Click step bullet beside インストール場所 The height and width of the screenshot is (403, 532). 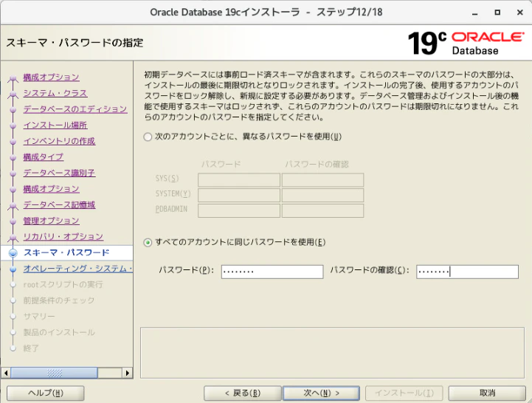[13, 125]
